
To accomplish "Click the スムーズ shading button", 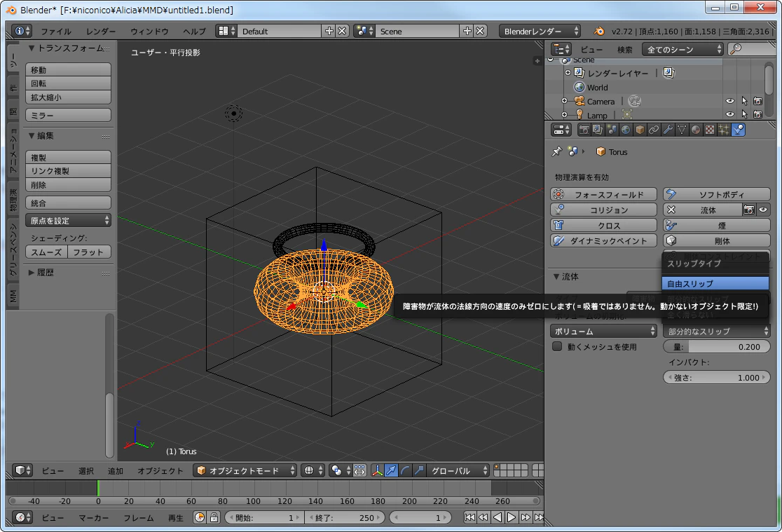I will (46, 252).
